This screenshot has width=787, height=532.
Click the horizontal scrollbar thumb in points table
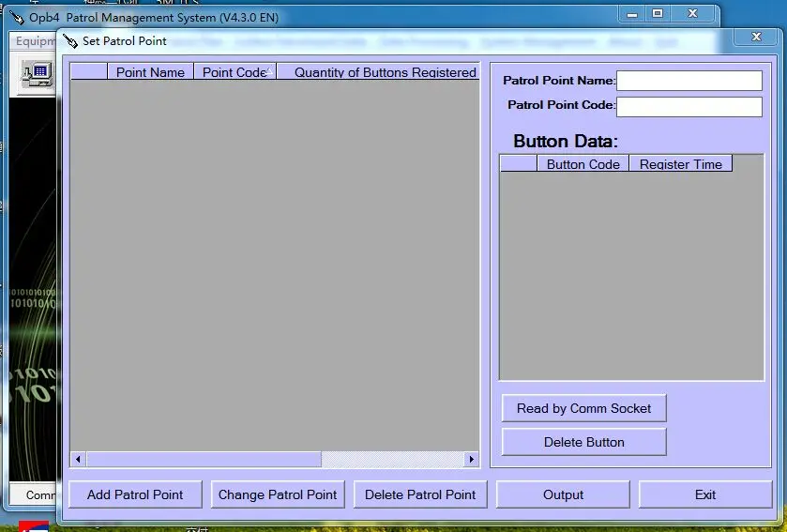coord(204,459)
